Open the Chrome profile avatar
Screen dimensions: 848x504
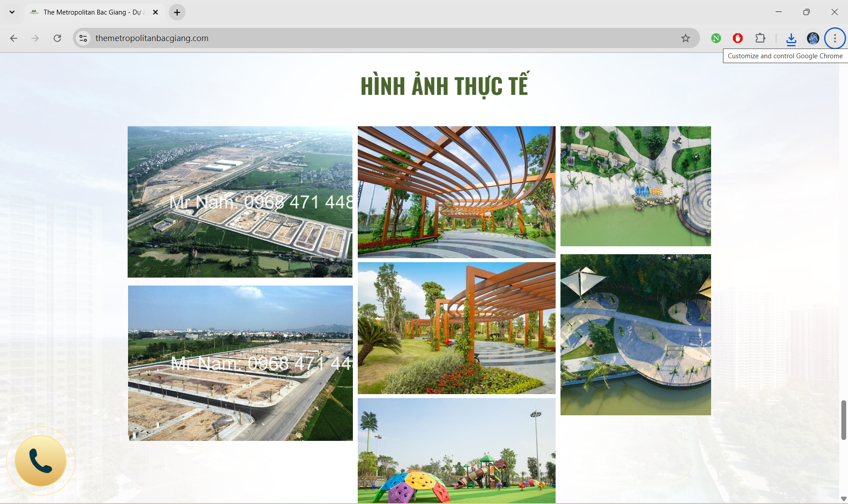click(813, 38)
